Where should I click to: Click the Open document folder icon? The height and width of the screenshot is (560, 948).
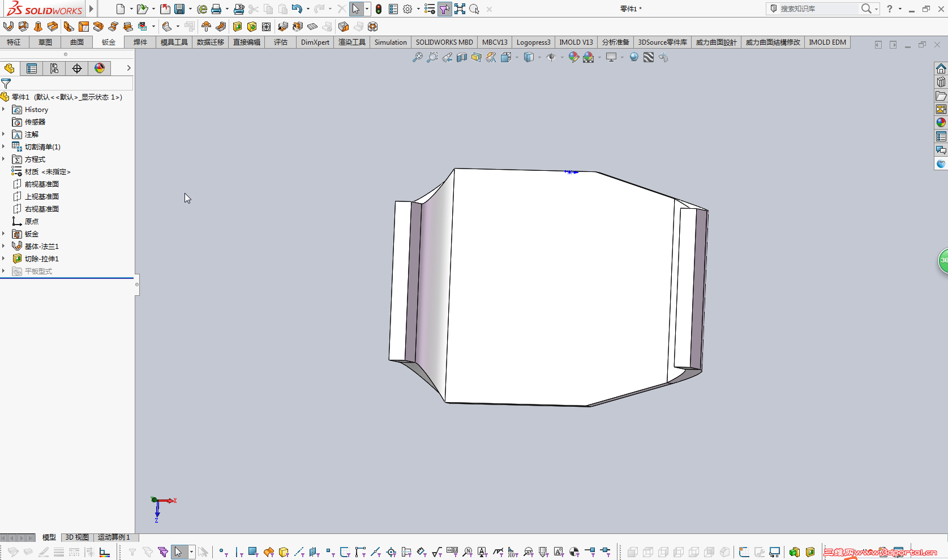tap(142, 9)
